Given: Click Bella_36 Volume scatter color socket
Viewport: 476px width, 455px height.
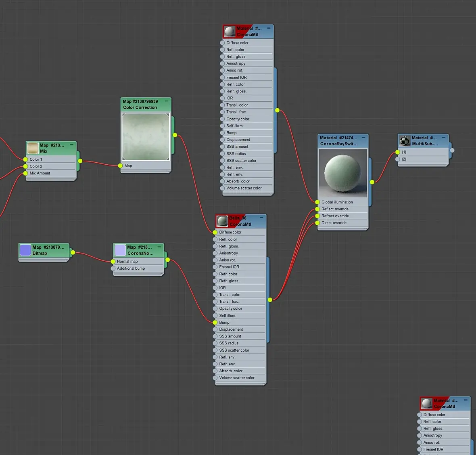Looking at the screenshot, I should coord(215,378).
